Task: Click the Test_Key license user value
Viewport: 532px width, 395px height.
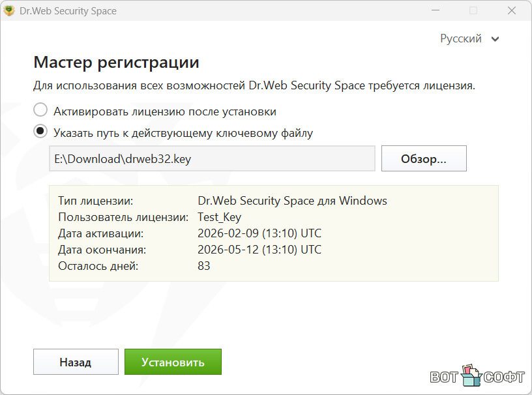Action: pyautogui.click(x=219, y=217)
